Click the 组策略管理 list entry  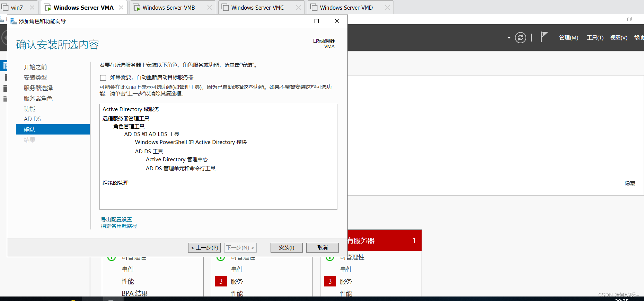pos(115,183)
